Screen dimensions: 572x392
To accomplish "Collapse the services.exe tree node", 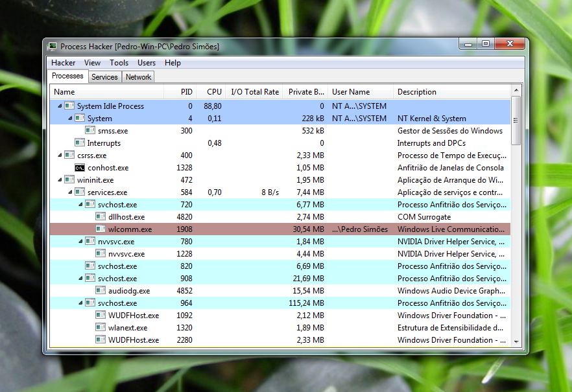I will tap(70, 192).
